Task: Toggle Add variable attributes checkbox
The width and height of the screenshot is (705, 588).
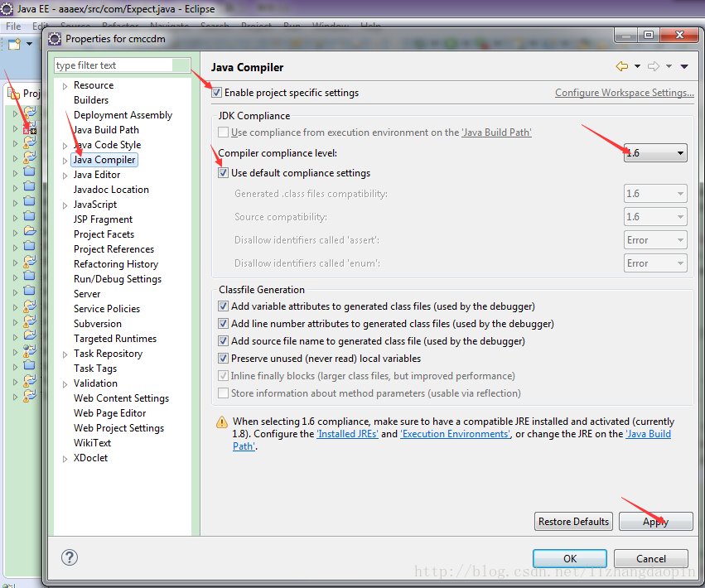Action: click(223, 306)
